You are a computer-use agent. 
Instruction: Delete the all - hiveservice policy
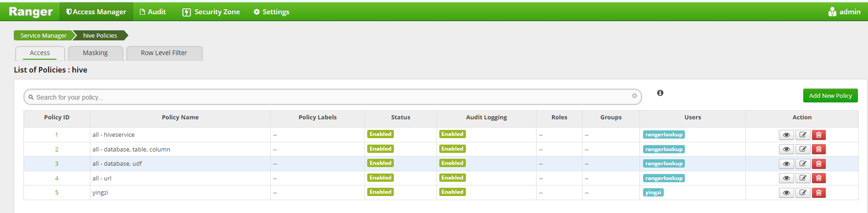[x=818, y=135]
